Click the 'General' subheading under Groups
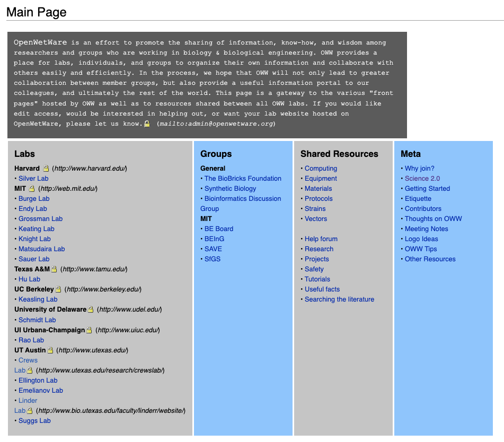Screen dimensions: 504x442 point(213,169)
